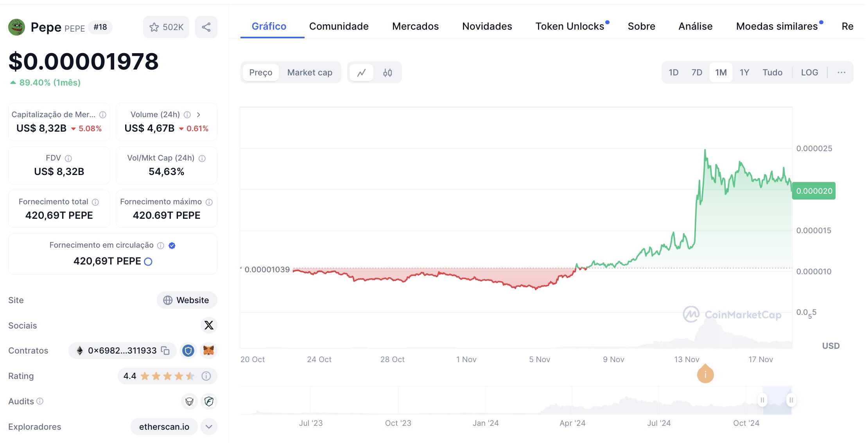Show Fornecimento total info icon

coord(95,202)
